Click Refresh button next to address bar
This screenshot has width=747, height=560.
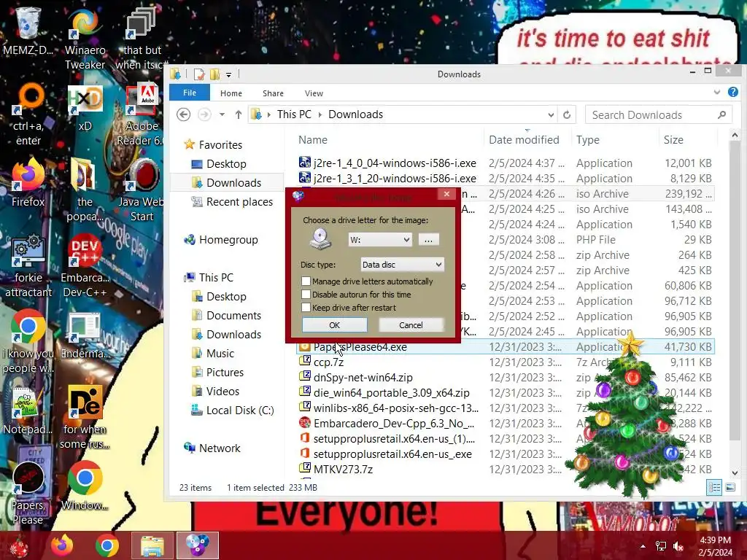click(567, 114)
